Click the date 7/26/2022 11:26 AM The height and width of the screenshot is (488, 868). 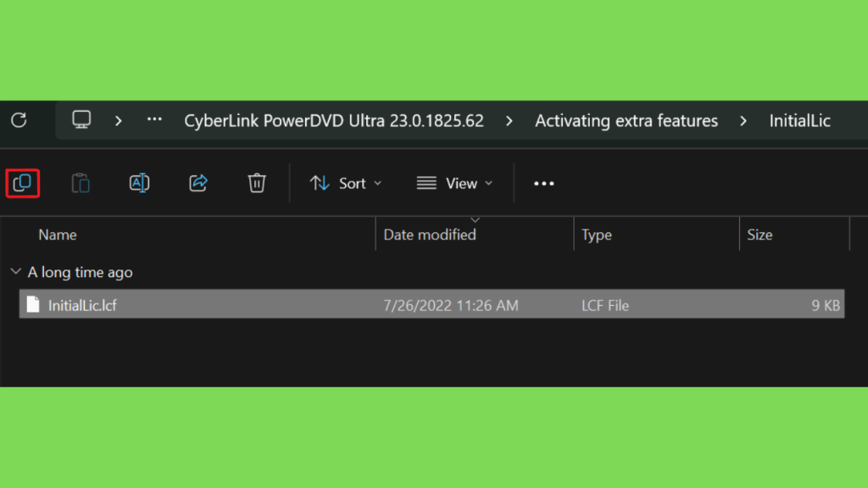[451, 305]
